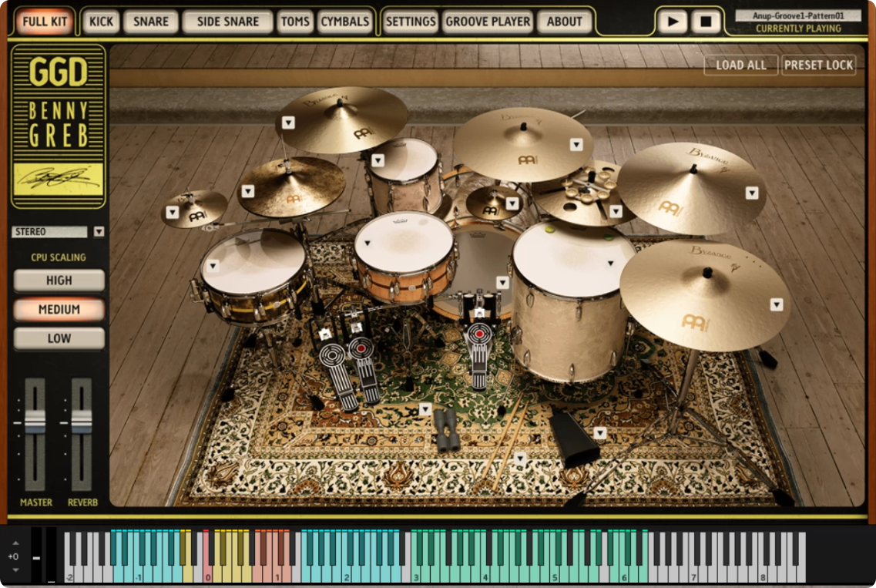Start groove playback with the play button
The height and width of the screenshot is (588, 876).
coord(673,22)
